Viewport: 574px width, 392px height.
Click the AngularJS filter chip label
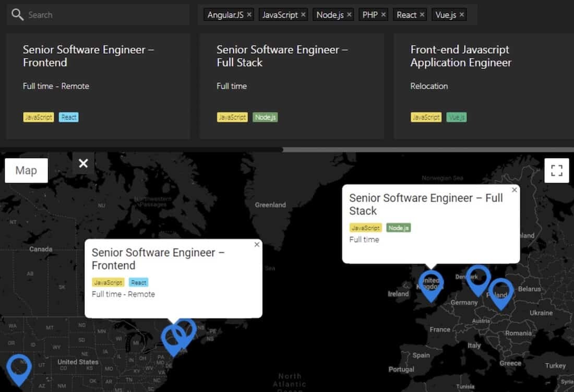point(225,15)
